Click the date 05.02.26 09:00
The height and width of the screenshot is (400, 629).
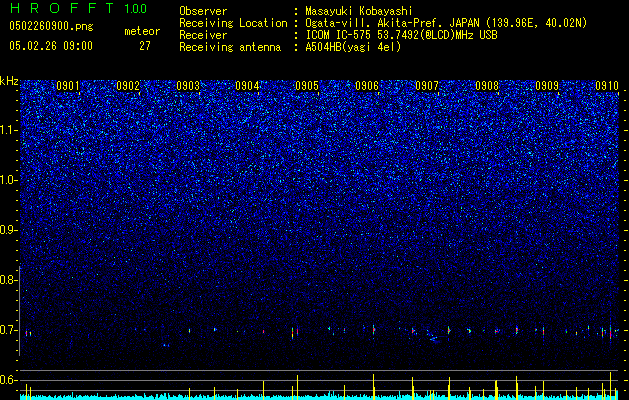(x=51, y=46)
